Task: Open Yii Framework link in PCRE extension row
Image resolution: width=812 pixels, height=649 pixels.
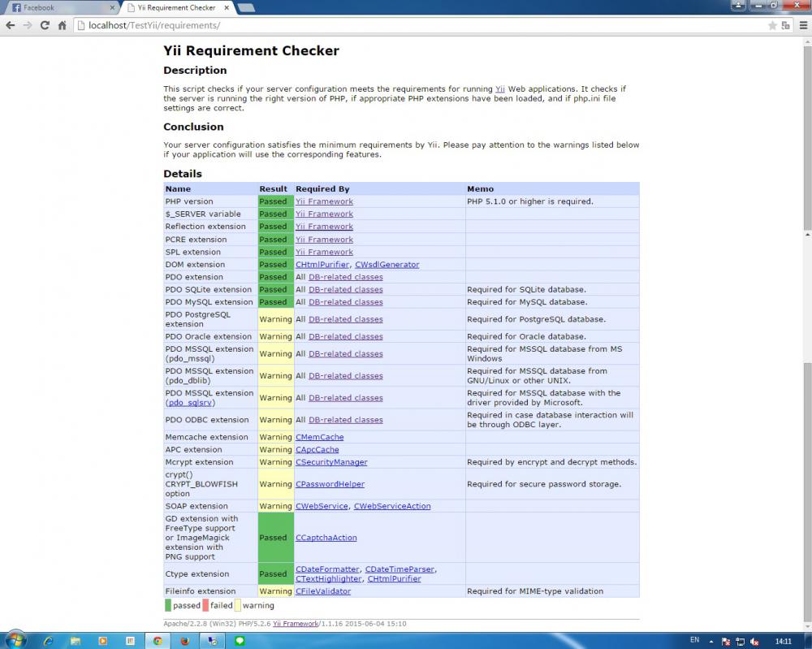Action: [x=324, y=240]
